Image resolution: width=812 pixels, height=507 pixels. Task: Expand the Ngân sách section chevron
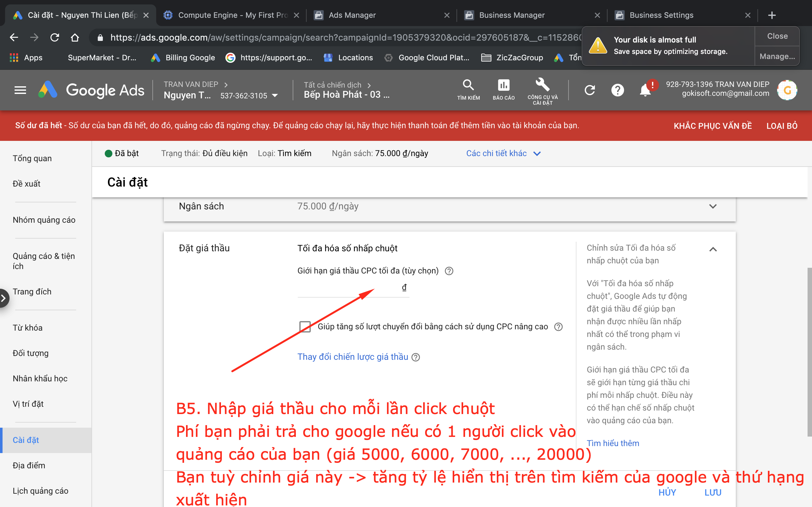(x=713, y=206)
